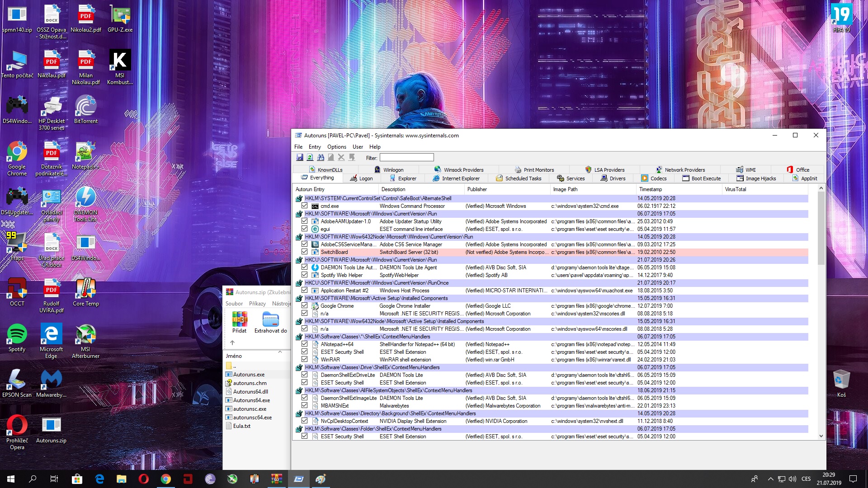Open the Scheduled Tasks tab
The width and height of the screenshot is (868, 488).
[x=519, y=178]
